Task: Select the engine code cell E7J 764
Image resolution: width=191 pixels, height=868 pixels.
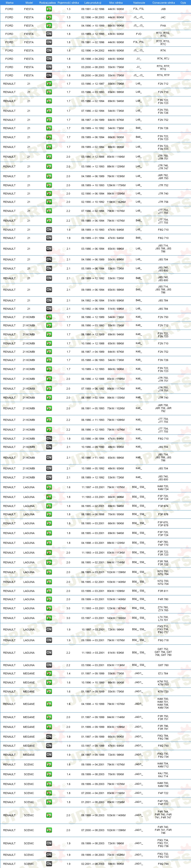Action: click(163, 673)
